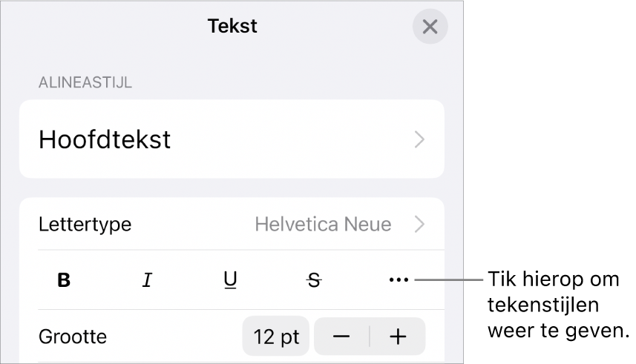Toggle underline text formatting
Image resolution: width=636 pixels, height=364 pixels.
[231, 280]
